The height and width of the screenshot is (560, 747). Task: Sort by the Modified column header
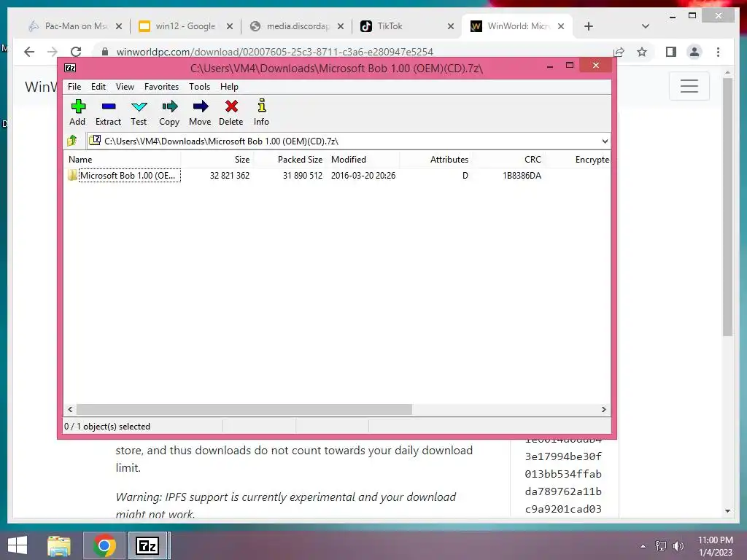pos(363,160)
